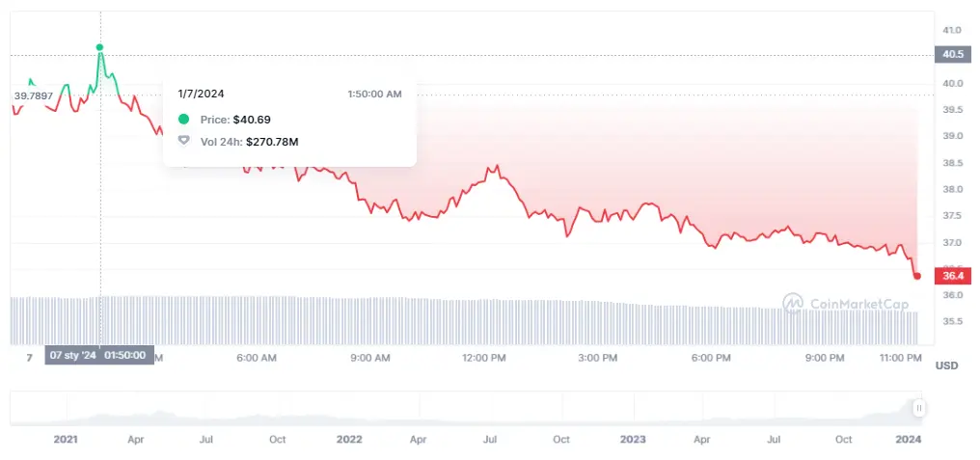The image size is (980, 460).
Task: Click the 07 sty '24 01:50:00 time tag
Action: click(99, 356)
